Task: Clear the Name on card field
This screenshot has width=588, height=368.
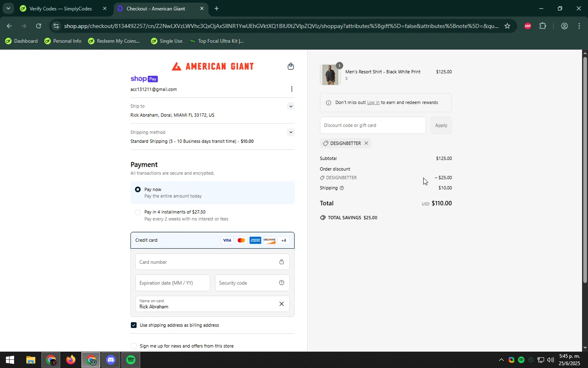Action: (281, 304)
